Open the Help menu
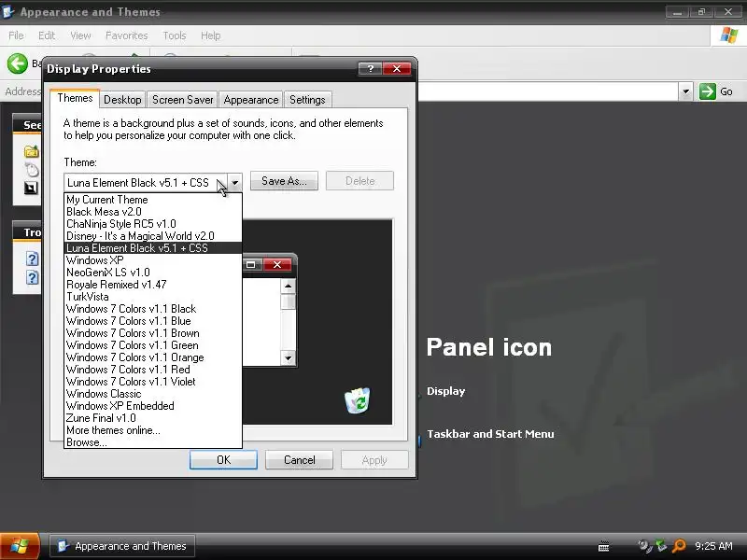747x560 pixels. [x=210, y=35]
